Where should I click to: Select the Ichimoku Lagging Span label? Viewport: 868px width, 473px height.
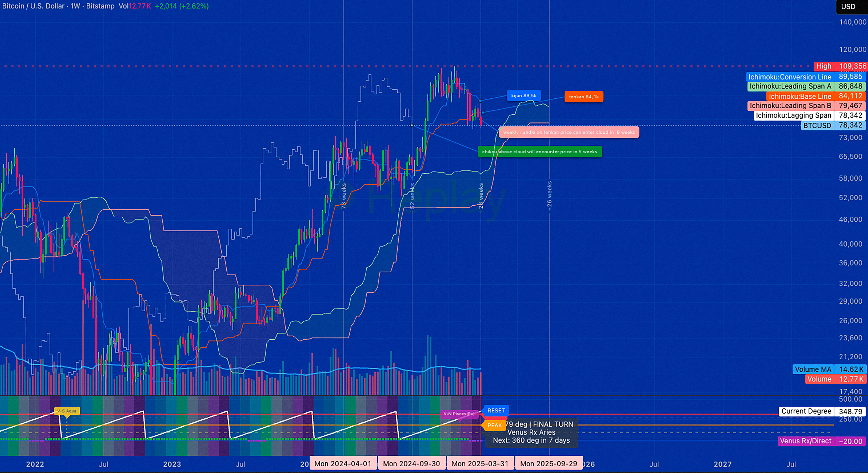(x=793, y=115)
